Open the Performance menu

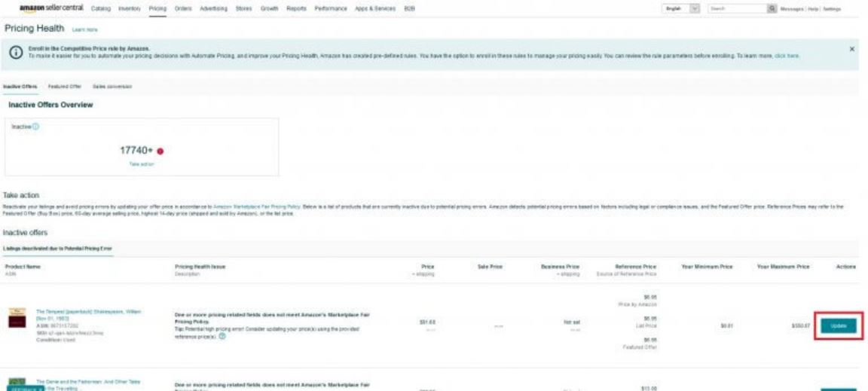331,9
